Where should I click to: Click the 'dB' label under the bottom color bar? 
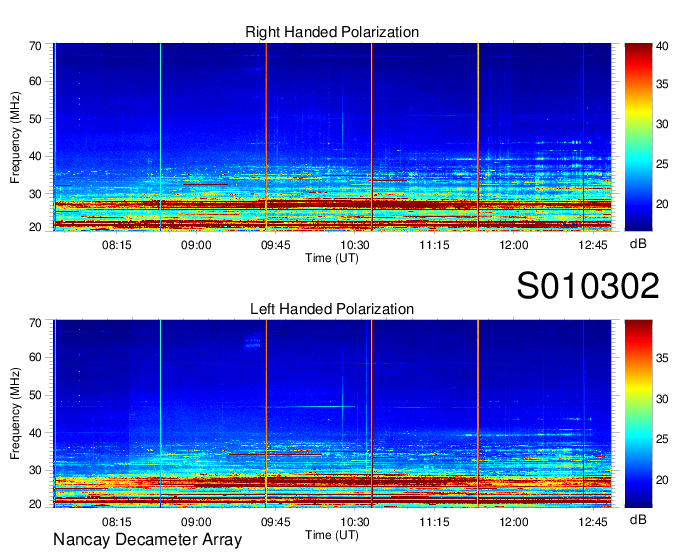(638, 520)
